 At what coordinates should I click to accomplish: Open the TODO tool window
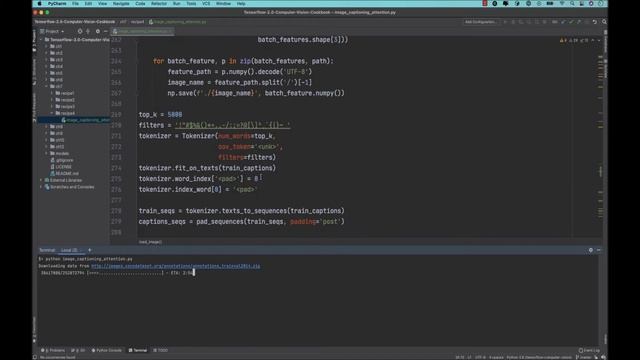pyautogui.click(x=160, y=350)
